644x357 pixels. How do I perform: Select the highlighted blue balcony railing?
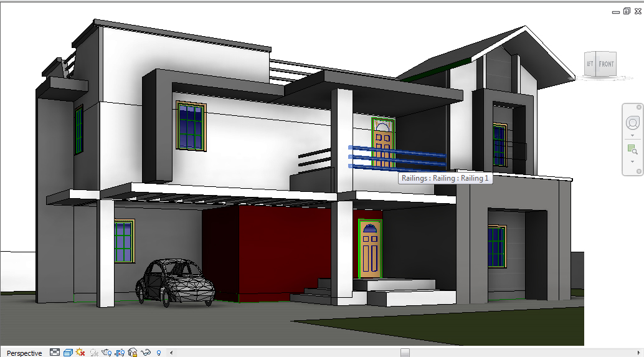397,159
